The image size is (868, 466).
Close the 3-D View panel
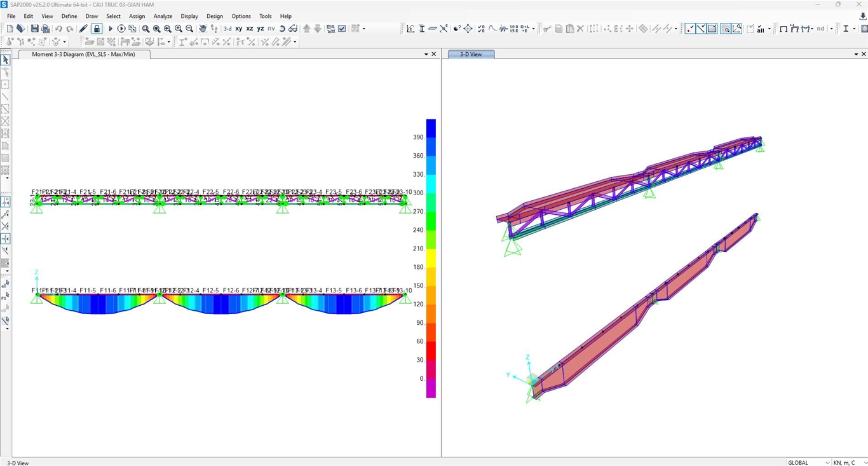pyautogui.click(x=864, y=55)
